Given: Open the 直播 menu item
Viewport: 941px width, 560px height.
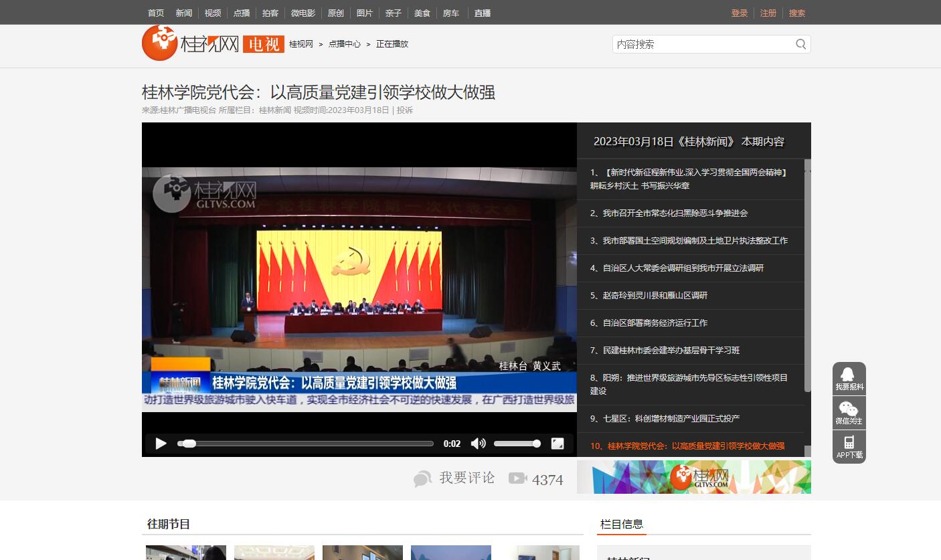Looking at the screenshot, I should pos(482,13).
